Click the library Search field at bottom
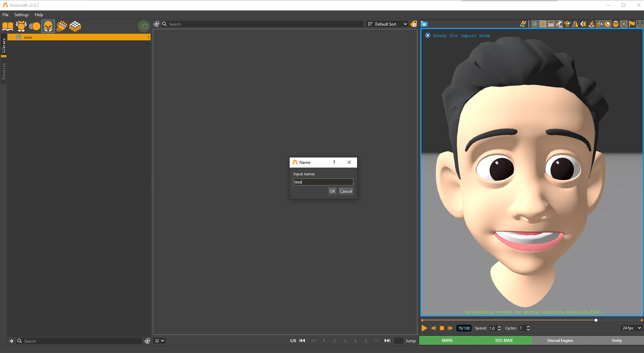644x353 pixels. click(x=79, y=341)
